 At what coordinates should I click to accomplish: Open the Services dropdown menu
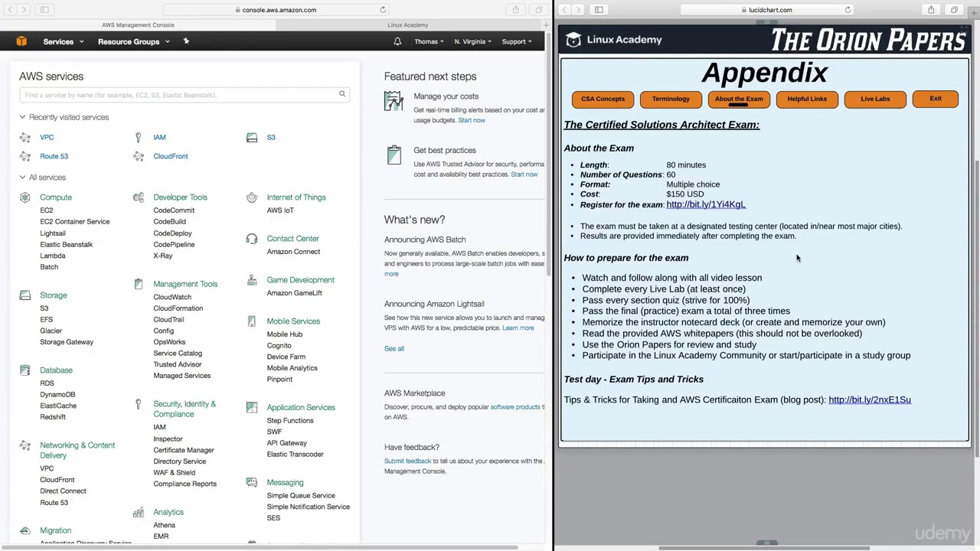pyautogui.click(x=63, y=41)
